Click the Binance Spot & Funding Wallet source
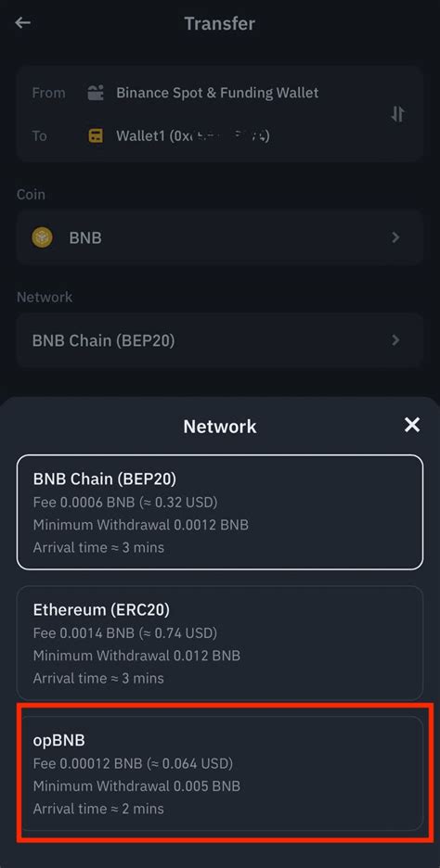The height and width of the screenshot is (868, 440). (217, 93)
